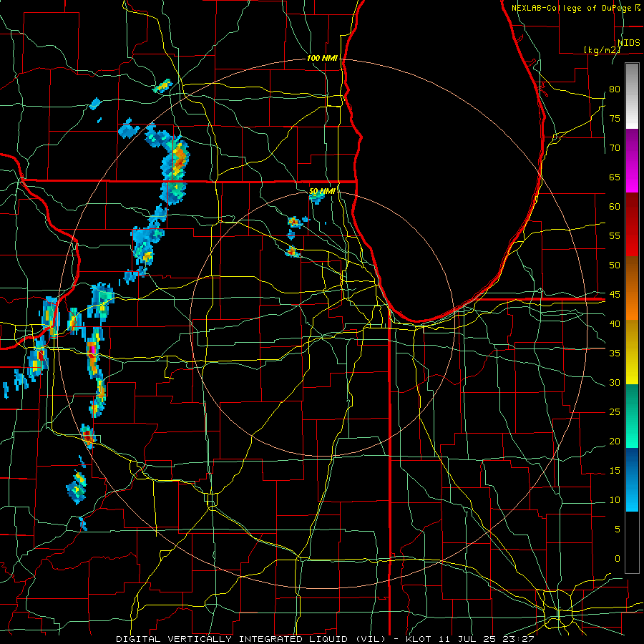This screenshot has height=644, width=644.
Task: Click the 55 value on the color scale
Action: pos(615,235)
